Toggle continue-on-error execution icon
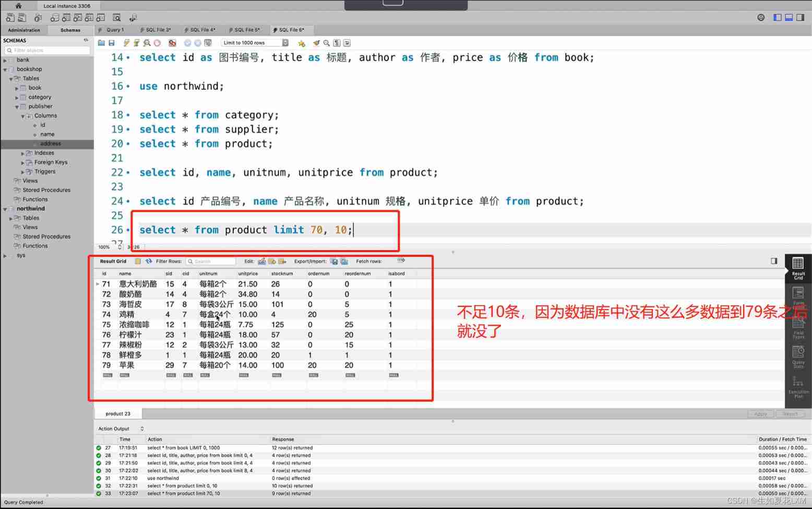Screen dimensions: 812x509 (x=172, y=43)
